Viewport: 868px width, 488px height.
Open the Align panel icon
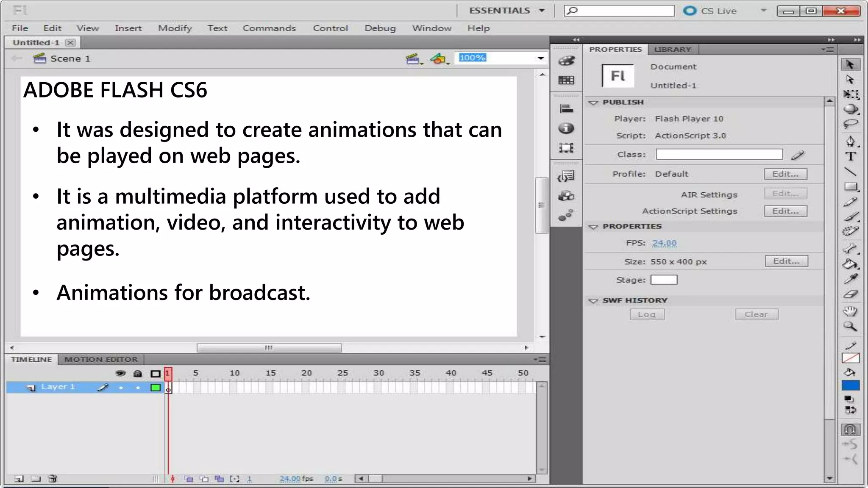click(566, 109)
